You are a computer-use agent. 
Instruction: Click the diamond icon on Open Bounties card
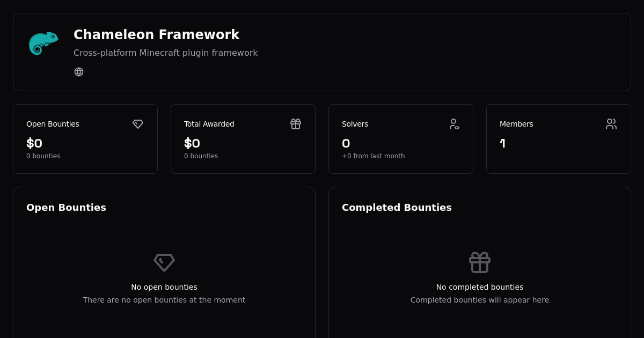coord(138,124)
